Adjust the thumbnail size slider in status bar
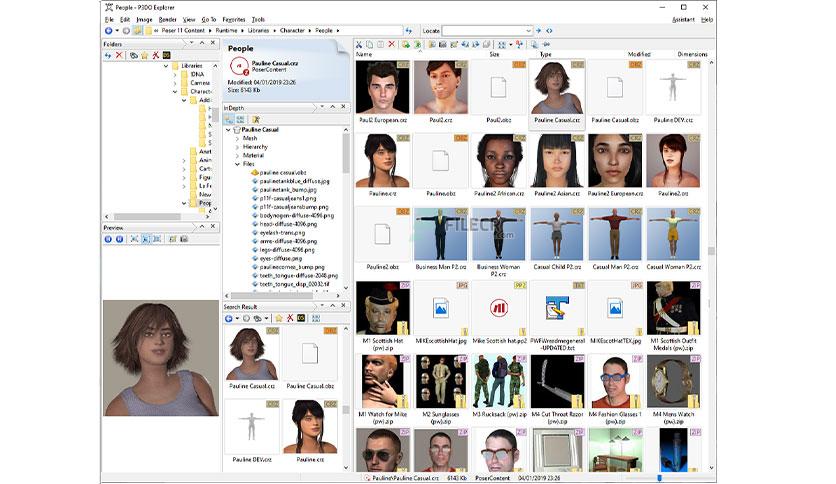This screenshot has width=836, height=484. click(x=660, y=478)
